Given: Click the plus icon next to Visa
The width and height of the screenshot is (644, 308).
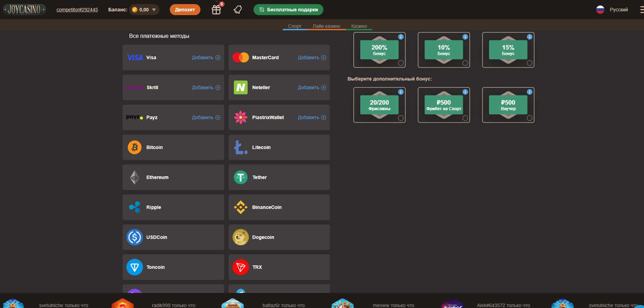Looking at the screenshot, I should (x=218, y=58).
